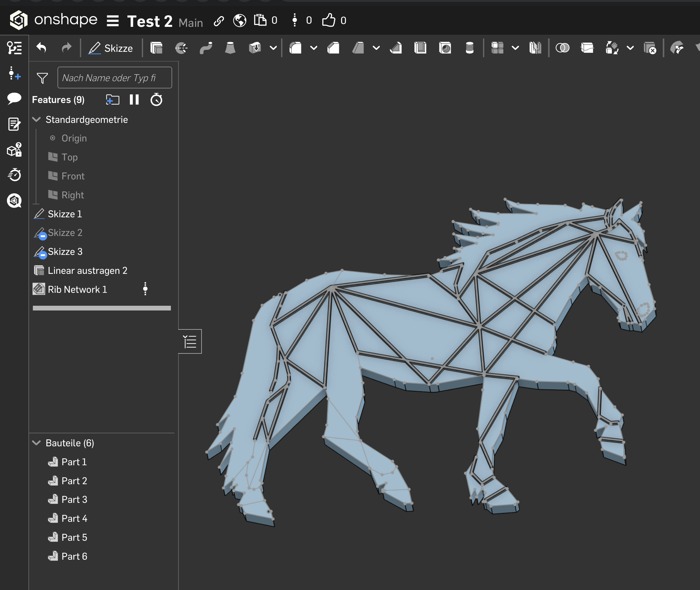The image size is (700, 590).
Task: Toggle the regeneration times stopwatch icon
Action: (x=156, y=100)
